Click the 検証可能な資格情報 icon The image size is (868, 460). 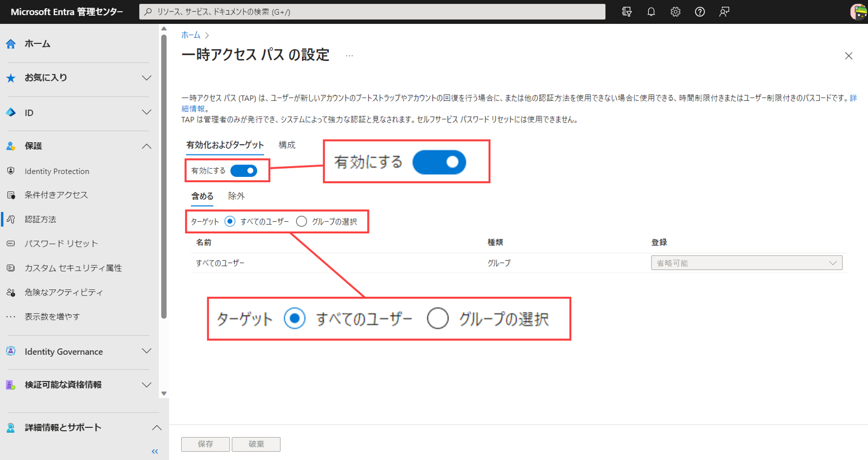point(11,385)
